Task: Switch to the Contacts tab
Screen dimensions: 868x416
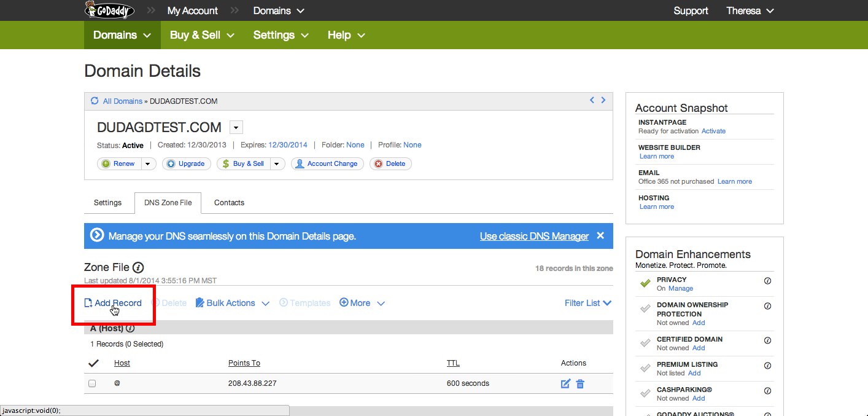Action: point(229,203)
